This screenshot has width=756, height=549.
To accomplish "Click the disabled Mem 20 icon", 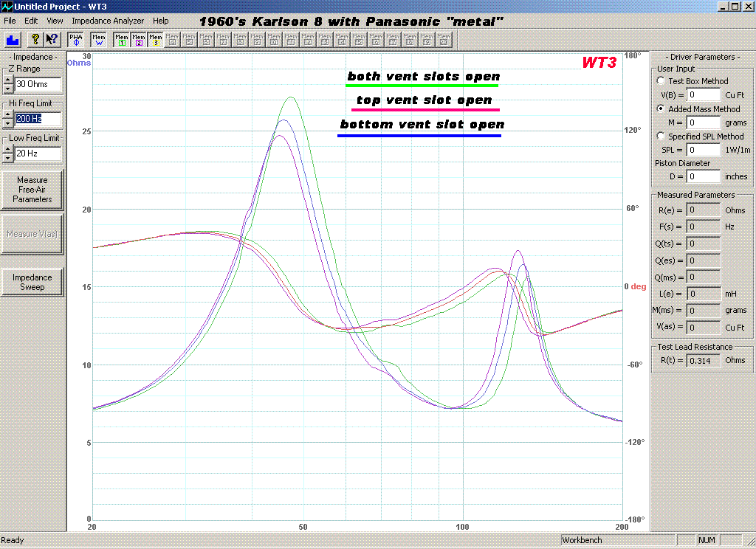I will (x=444, y=40).
